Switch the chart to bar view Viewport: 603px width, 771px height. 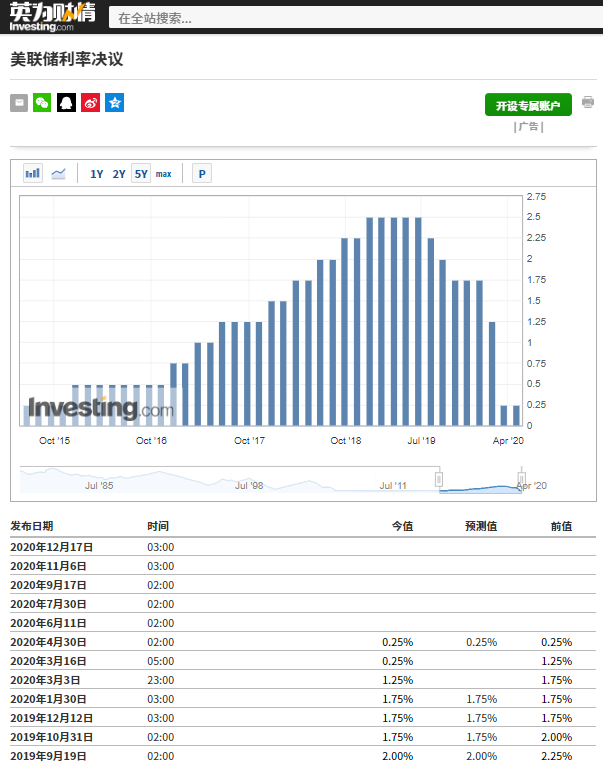click(x=33, y=173)
